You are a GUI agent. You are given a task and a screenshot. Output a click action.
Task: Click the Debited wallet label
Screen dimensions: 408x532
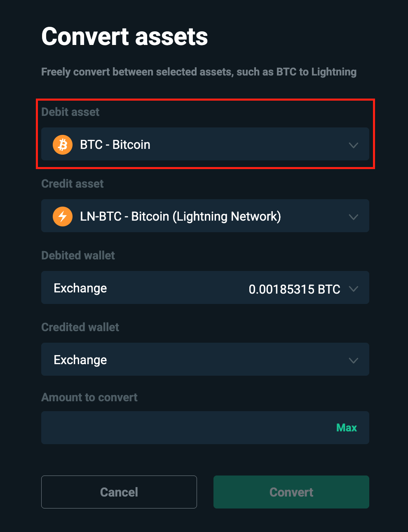coord(78,256)
